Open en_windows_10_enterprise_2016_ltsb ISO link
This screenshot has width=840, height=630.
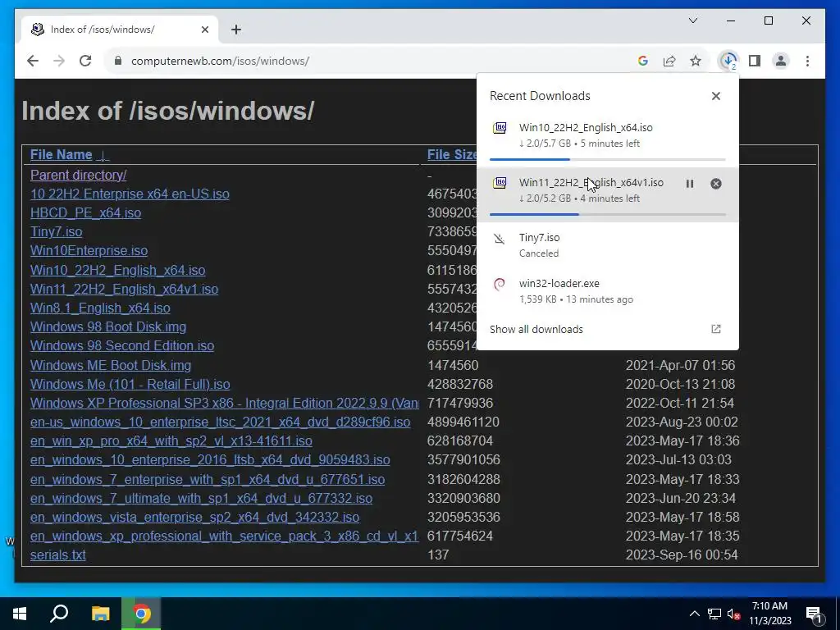[210, 459]
